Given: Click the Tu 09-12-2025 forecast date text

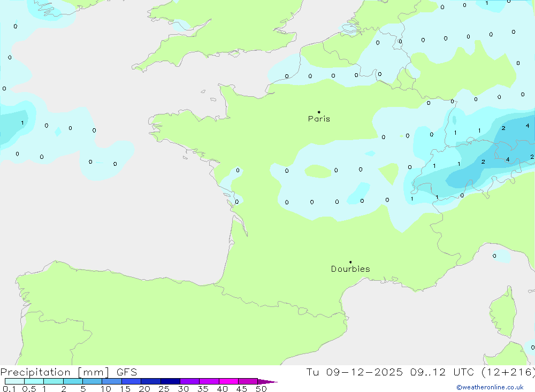Looking at the screenshot, I should 354,372.
